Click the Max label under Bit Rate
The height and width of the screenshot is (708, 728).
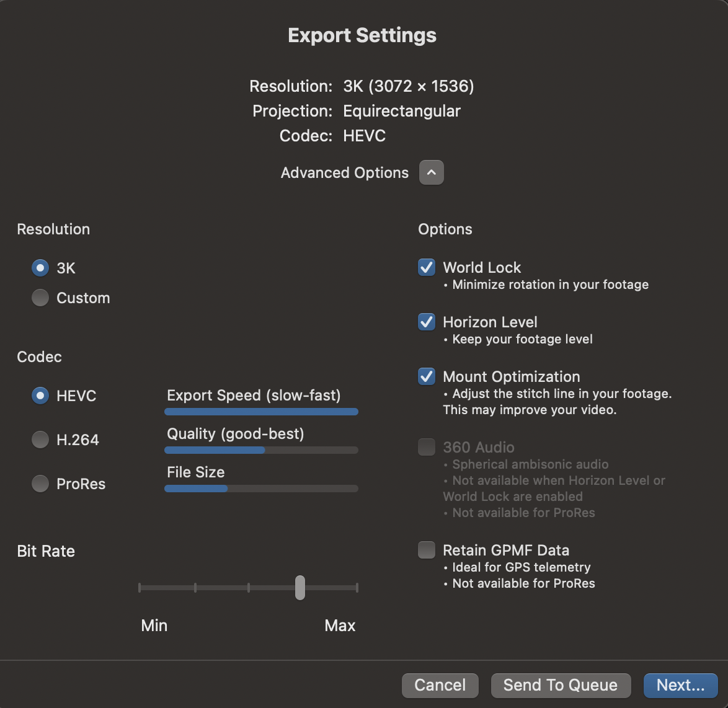340,626
